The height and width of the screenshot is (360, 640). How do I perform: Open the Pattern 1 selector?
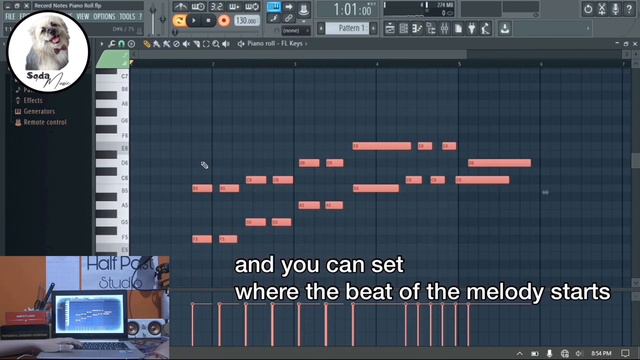point(347,28)
